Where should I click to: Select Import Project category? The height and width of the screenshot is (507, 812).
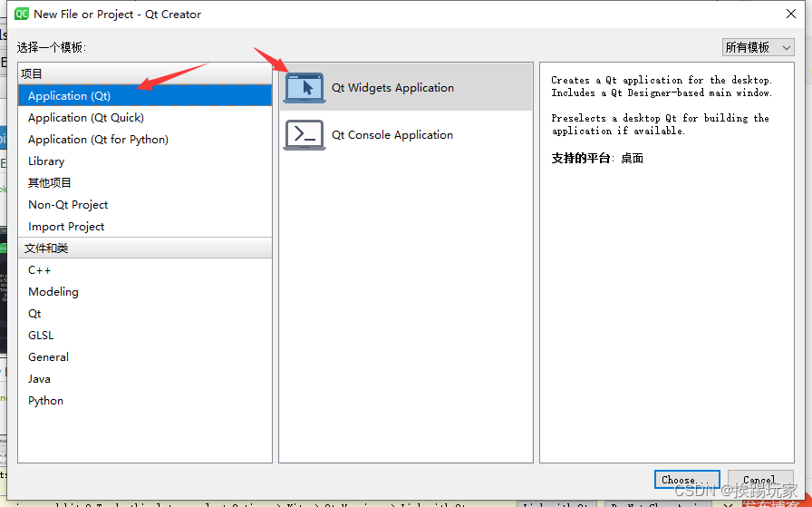(145, 227)
